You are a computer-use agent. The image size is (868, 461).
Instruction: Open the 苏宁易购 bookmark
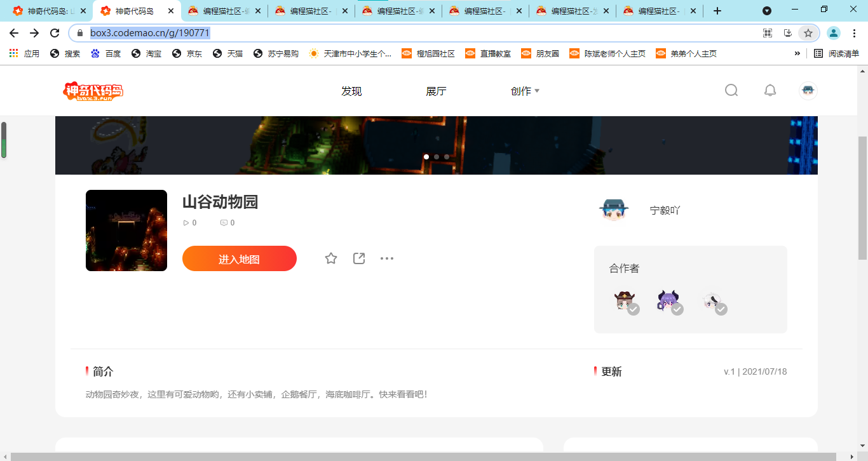(x=276, y=53)
